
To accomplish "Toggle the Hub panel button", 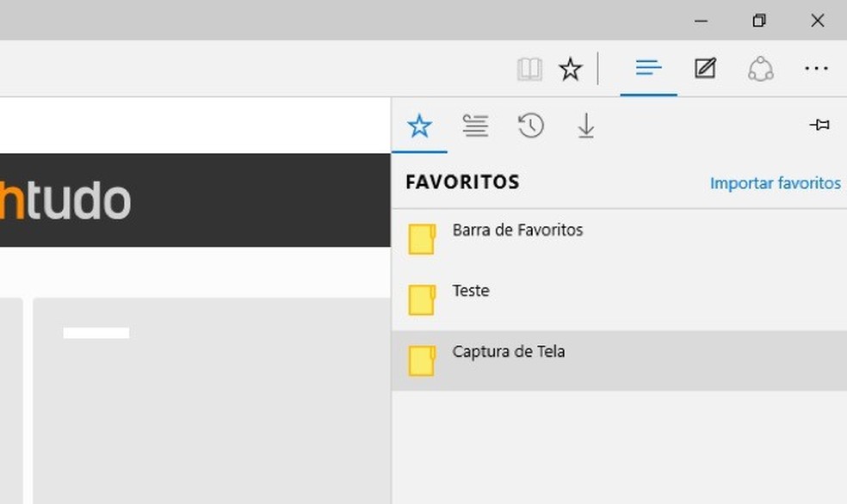I will [648, 68].
